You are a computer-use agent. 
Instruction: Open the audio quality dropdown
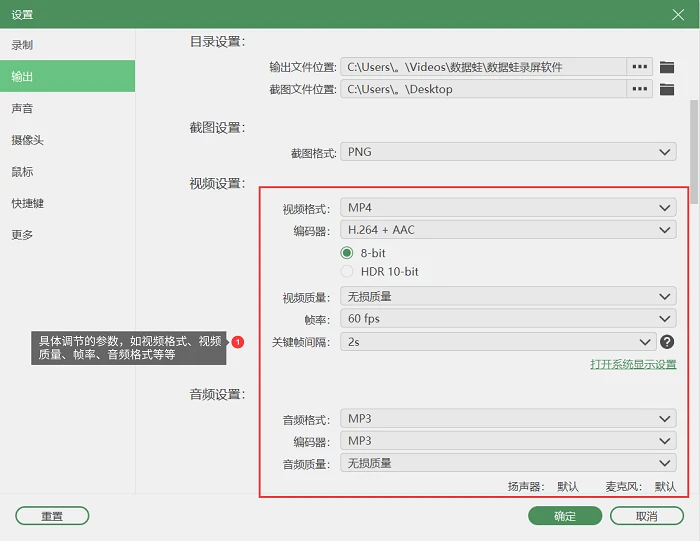[508, 463]
